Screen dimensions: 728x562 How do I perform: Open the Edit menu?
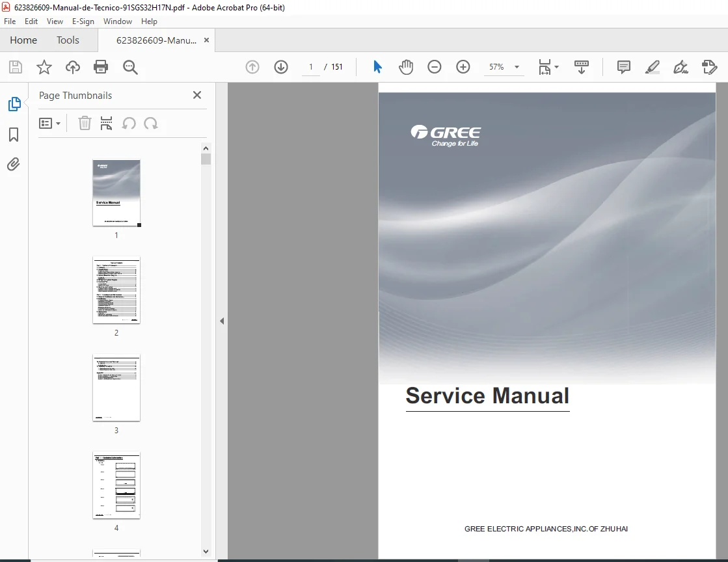click(x=31, y=21)
